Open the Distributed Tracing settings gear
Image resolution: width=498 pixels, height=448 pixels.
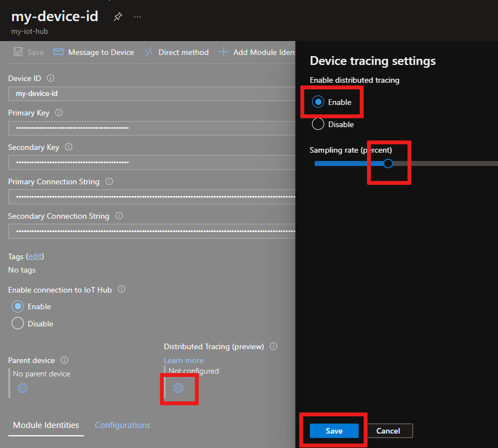point(179,389)
